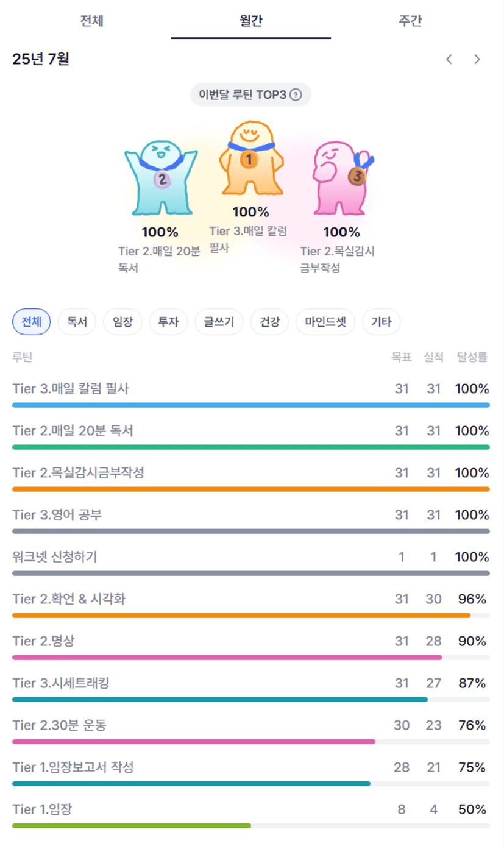The width and height of the screenshot is (504, 849).
Task: Filter routines by 투자 chip
Action: [x=168, y=322]
